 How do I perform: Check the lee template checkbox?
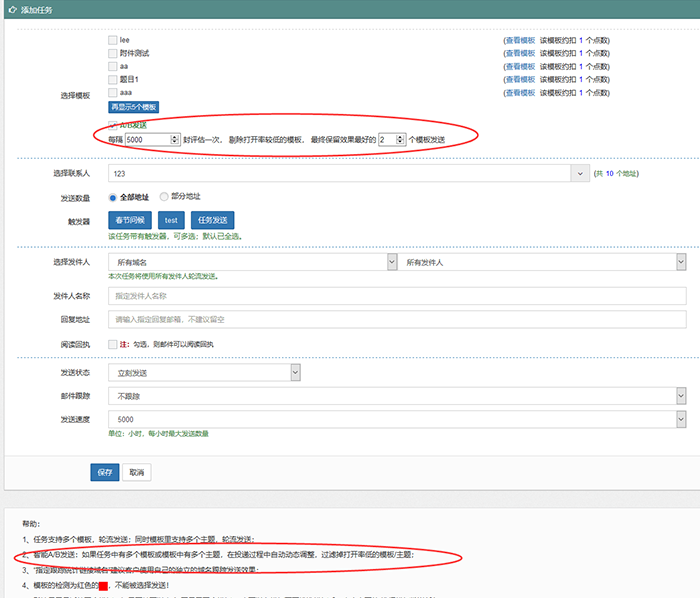pos(113,40)
